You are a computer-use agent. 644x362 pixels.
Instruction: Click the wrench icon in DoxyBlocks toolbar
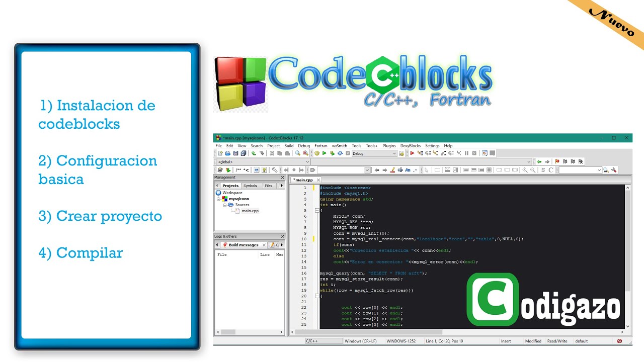pyautogui.click(x=274, y=170)
